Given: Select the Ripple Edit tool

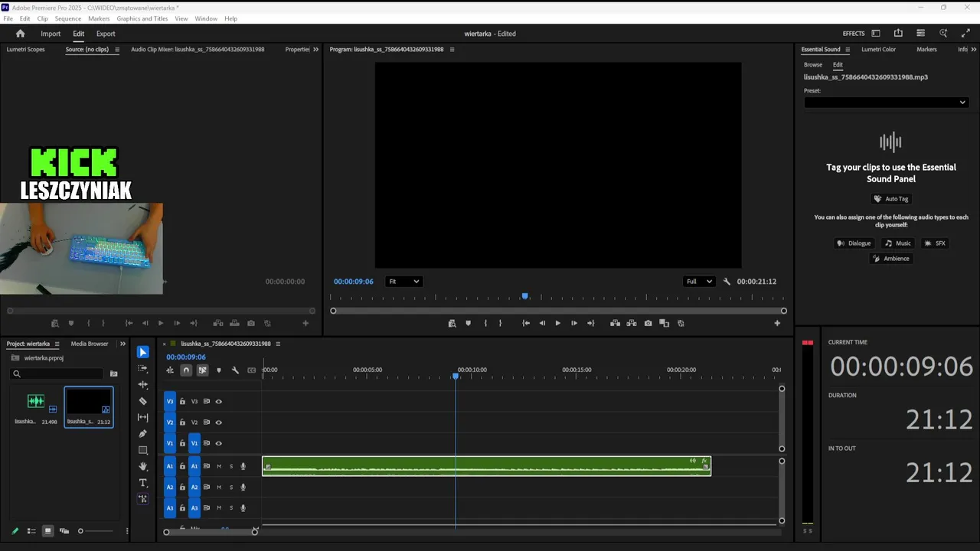Looking at the screenshot, I should point(143,385).
